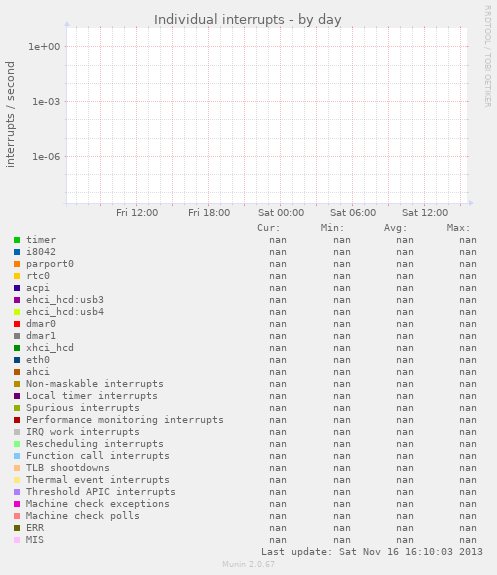
Task: Select the Non-maskable interrupts label
Action: coord(95,384)
